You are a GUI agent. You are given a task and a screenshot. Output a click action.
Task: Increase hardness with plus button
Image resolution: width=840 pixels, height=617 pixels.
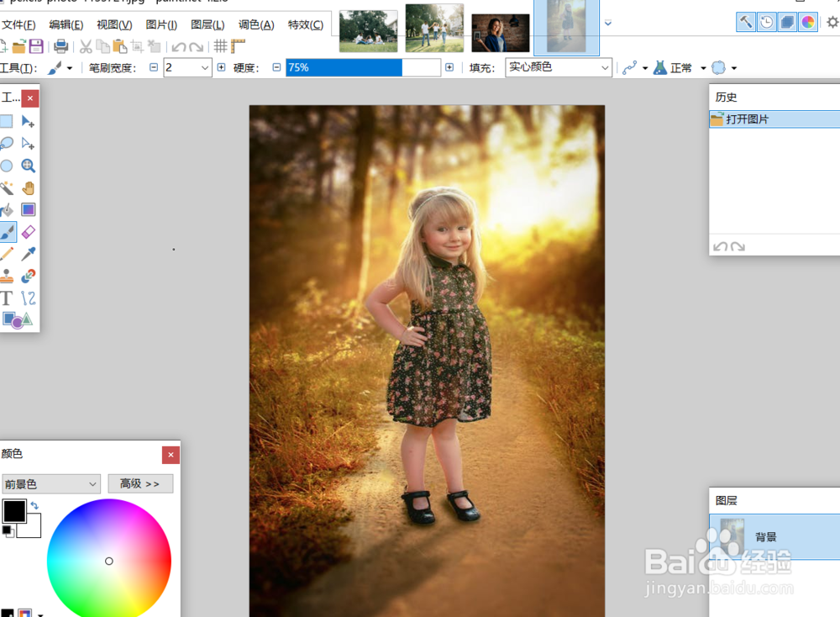tap(449, 67)
